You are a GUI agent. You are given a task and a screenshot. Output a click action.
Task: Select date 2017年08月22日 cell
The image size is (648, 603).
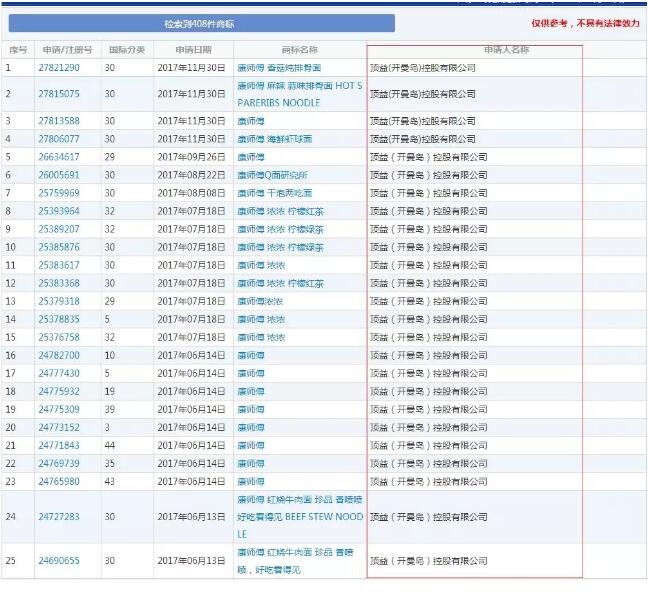point(191,175)
